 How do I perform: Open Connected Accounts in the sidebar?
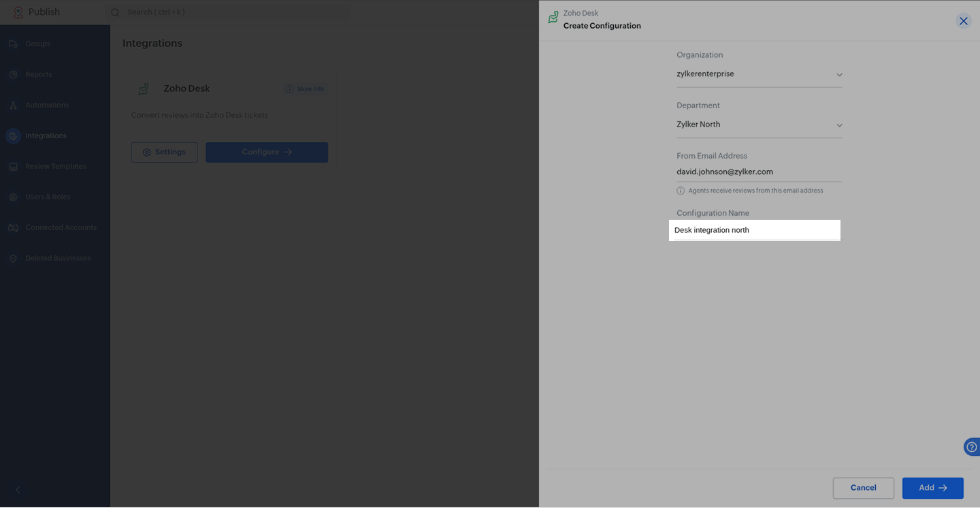(61, 227)
